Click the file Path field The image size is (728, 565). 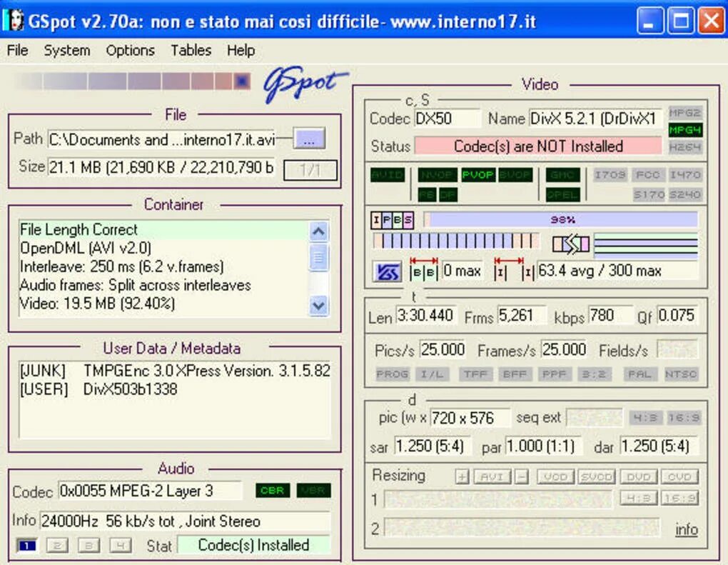pos(162,139)
